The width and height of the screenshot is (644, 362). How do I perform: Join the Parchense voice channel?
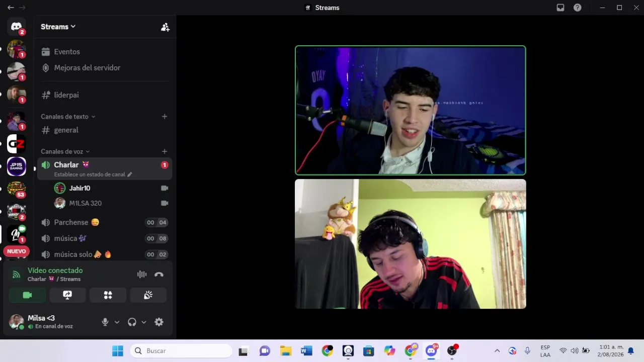click(105, 222)
